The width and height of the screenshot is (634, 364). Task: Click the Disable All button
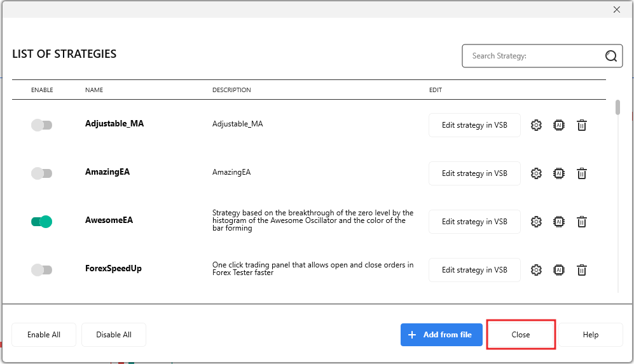[x=114, y=335]
